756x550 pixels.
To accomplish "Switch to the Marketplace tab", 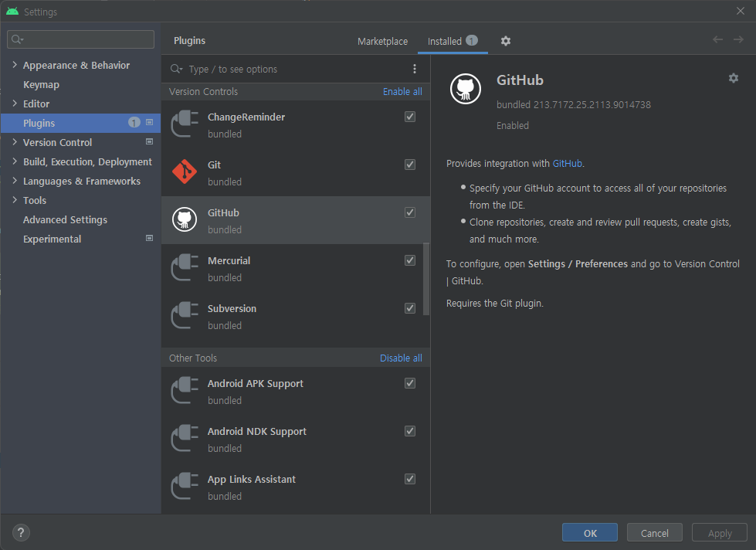I will 382,42.
